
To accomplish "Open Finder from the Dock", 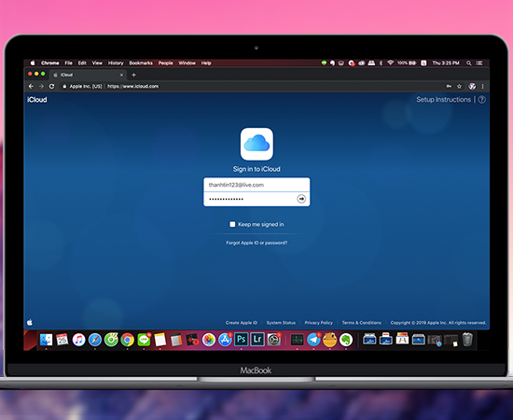I will click(x=46, y=340).
